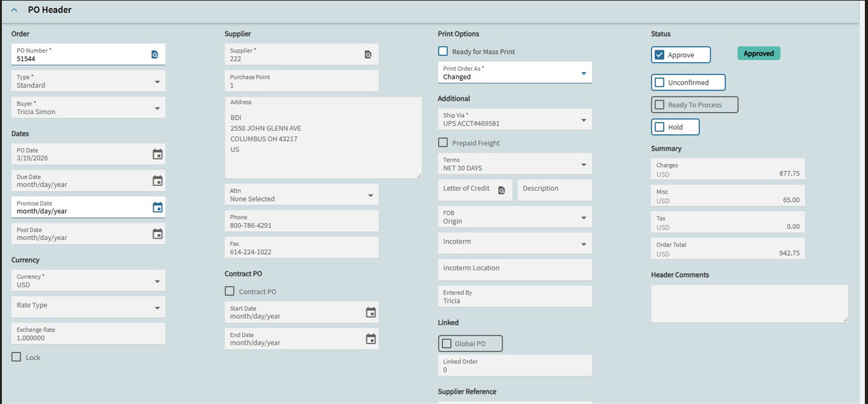The height and width of the screenshot is (404, 868).
Task: Open the Contract Start Date calendar
Action: click(371, 313)
